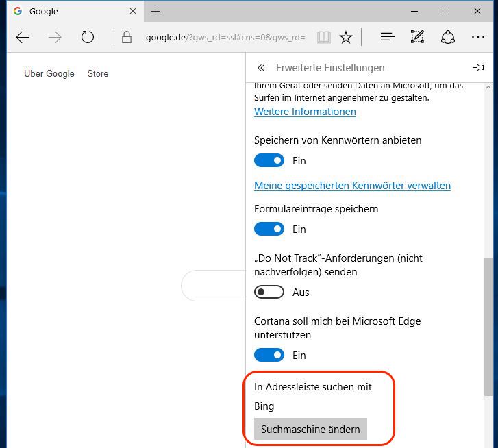This screenshot has width=498, height=448.
Task: Select the Google browser tab
Action: point(75,12)
